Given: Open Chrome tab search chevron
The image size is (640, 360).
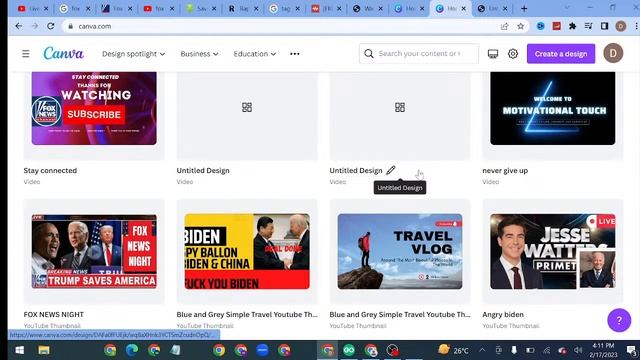Looking at the screenshot, I should coord(567,8).
